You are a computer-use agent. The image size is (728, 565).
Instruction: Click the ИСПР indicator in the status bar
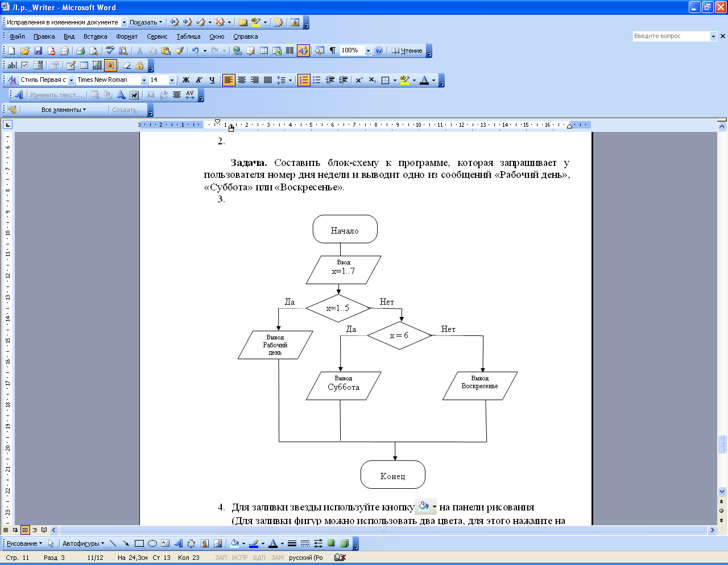(x=239, y=558)
